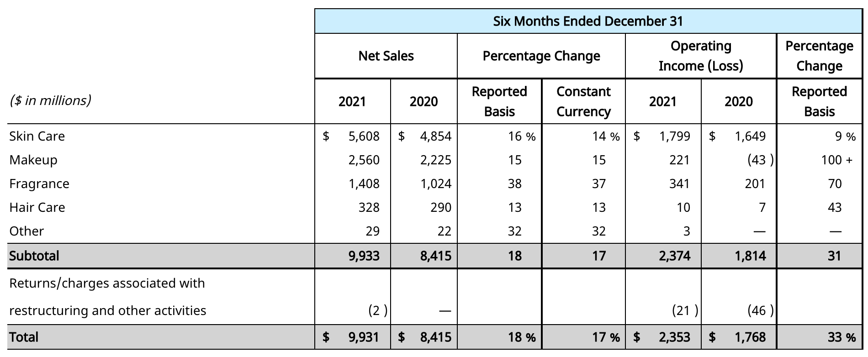Click the Fragrance 2020 net sales 1,024
Image resolution: width=868 pixels, height=357 pixels.
435,184
